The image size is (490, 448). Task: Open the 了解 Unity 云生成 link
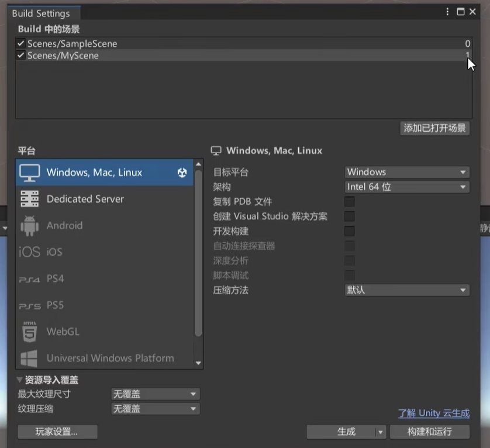(x=434, y=413)
